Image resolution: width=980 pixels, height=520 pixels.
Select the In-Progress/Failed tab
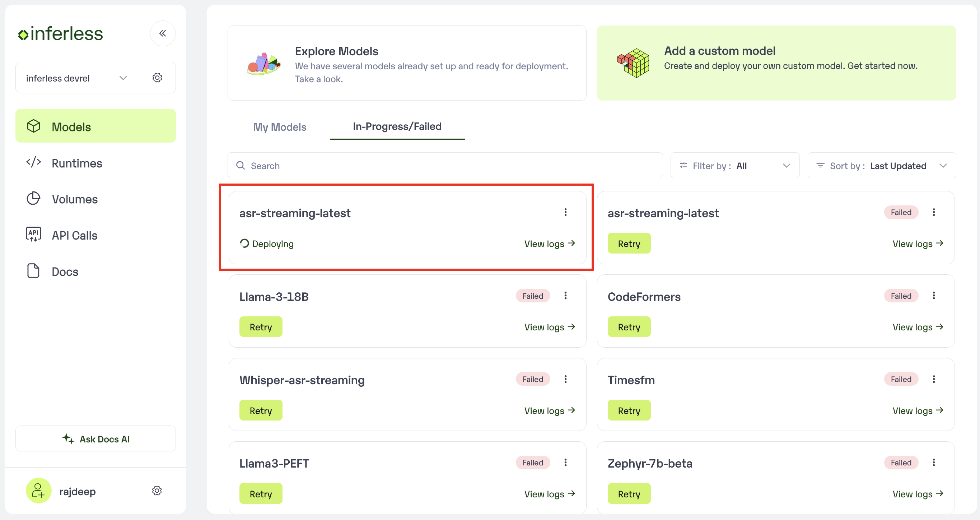(x=397, y=126)
